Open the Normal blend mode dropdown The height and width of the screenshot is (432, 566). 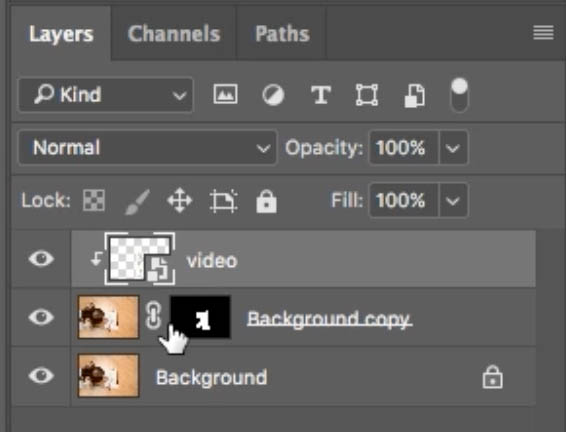[148, 148]
